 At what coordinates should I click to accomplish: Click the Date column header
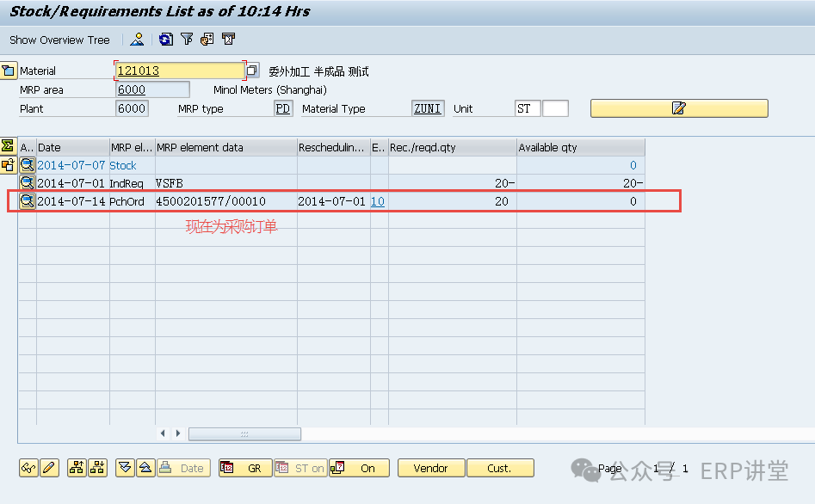73,148
